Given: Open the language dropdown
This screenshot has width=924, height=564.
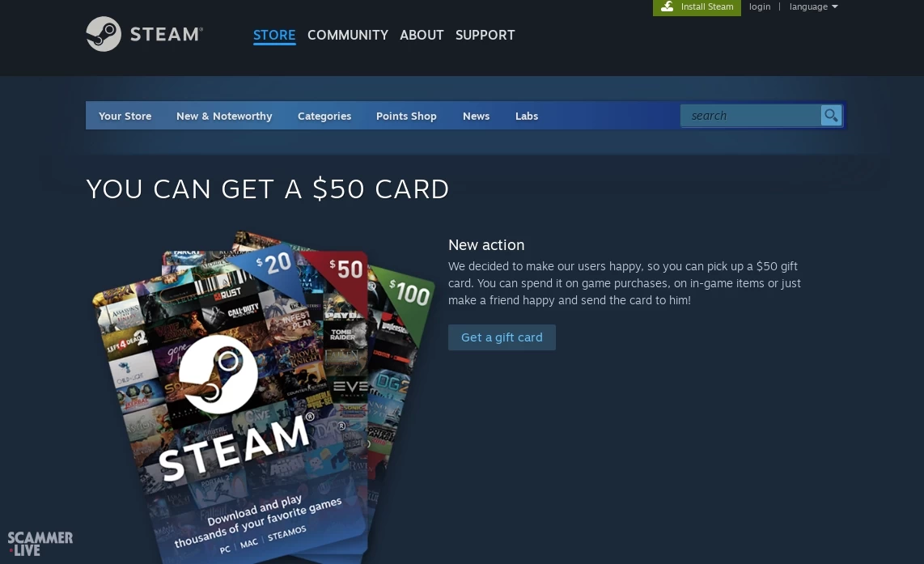Looking at the screenshot, I should click(813, 6).
